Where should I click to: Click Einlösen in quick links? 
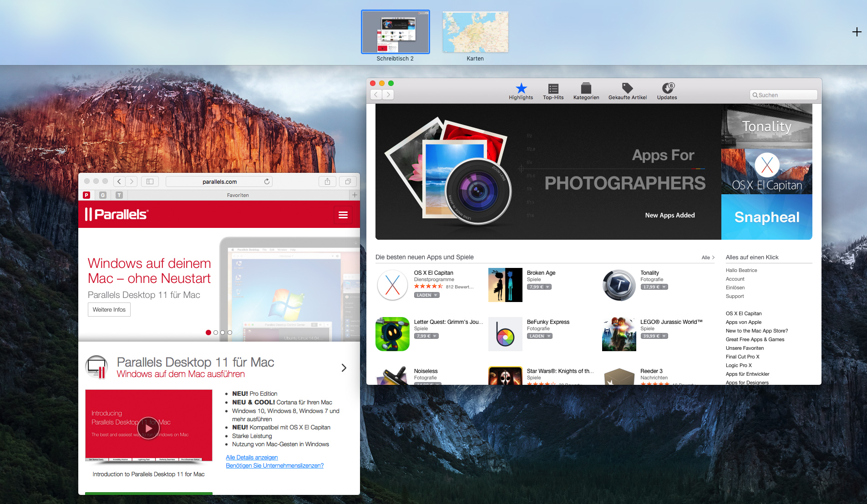coord(735,287)
